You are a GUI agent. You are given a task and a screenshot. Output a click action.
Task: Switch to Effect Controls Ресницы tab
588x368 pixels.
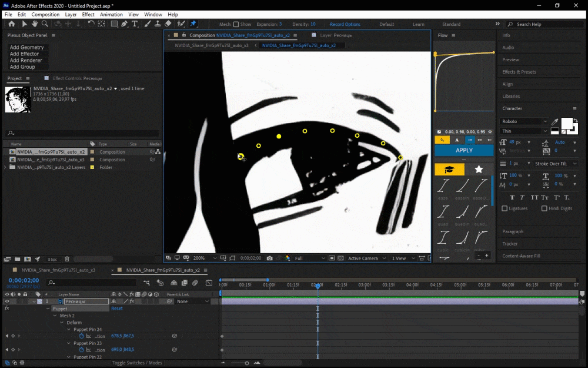tap(77, 78)
